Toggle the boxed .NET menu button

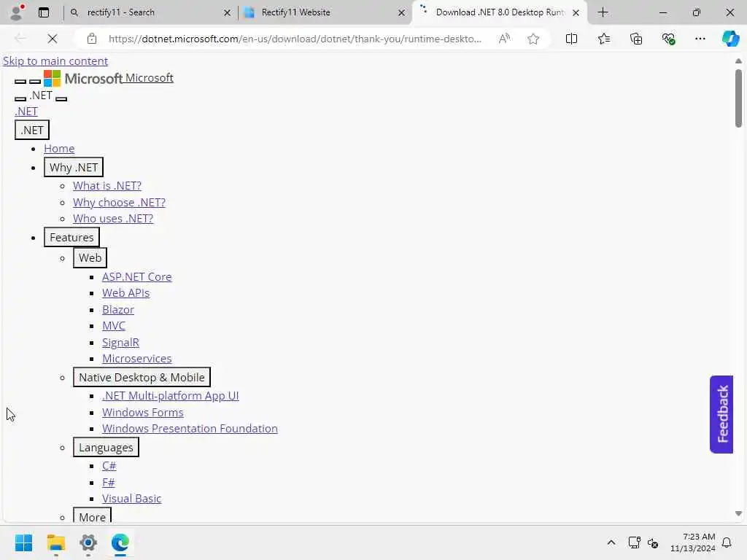32,130
